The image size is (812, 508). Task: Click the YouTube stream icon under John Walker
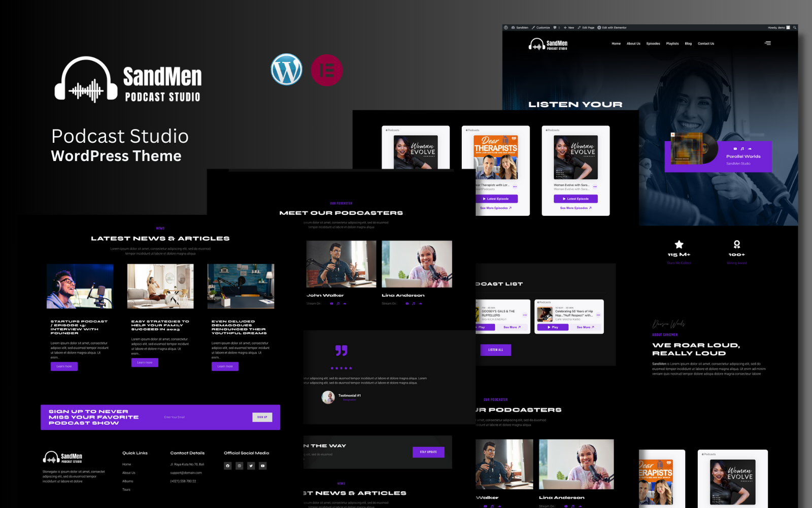(331, 303)
